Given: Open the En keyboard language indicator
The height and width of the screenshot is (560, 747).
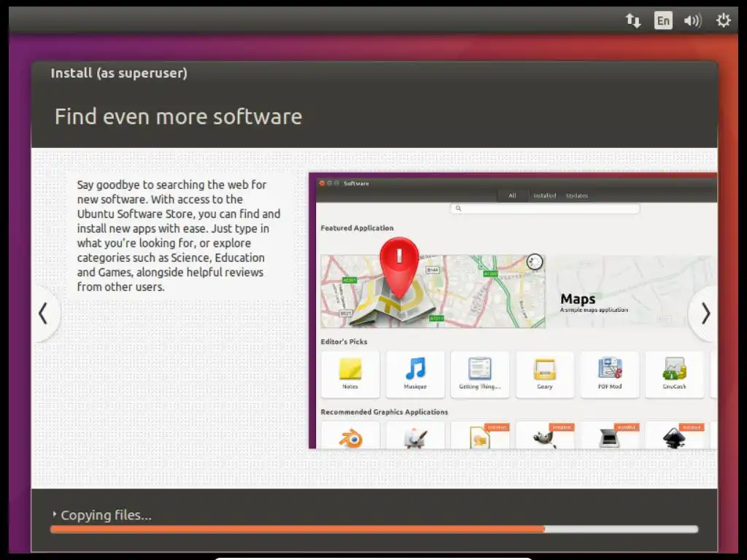Looking at the screenshot, I should point(663,20).
